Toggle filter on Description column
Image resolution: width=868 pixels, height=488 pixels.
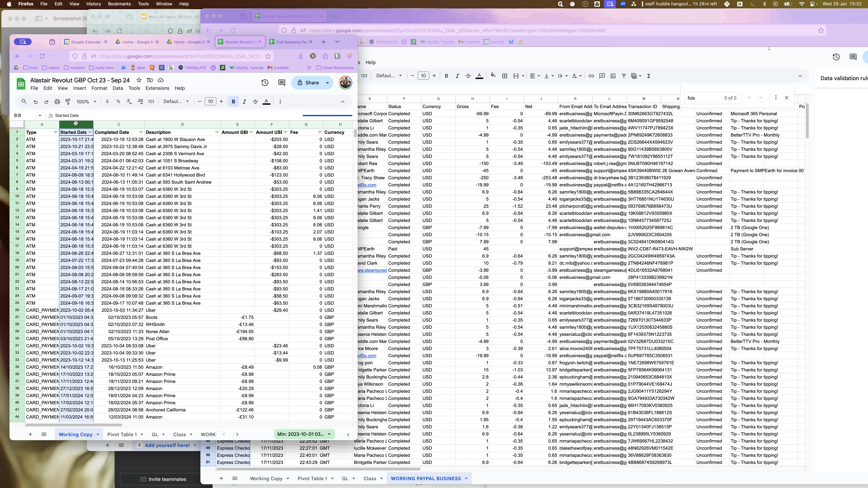[217, 132]
